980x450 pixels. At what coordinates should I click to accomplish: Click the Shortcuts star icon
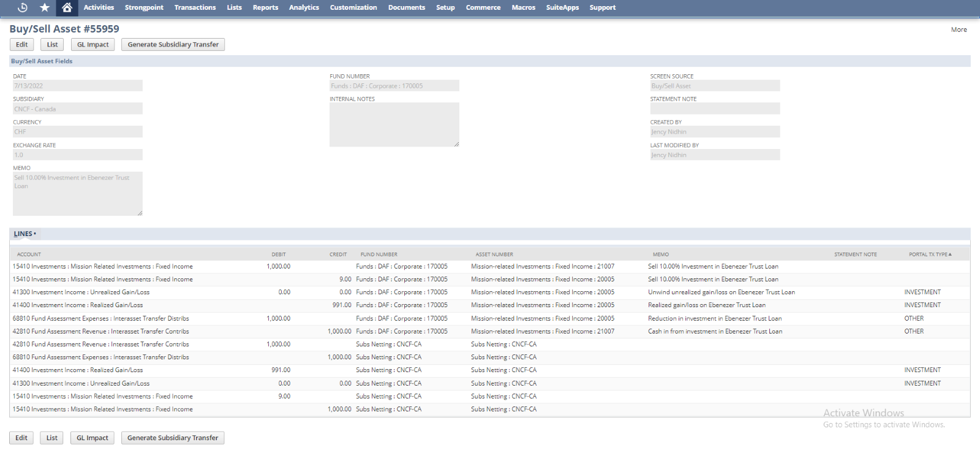(45, 7)
